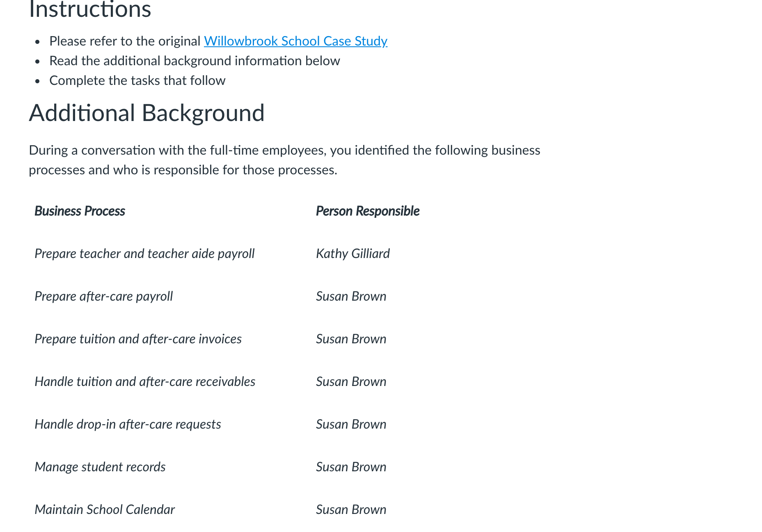Select the 'Handle tuition and after-care receivables' cell
Image resolution: width=762 pixels, height=532 pixels.
pyautogui.click(x=145, y=381)
